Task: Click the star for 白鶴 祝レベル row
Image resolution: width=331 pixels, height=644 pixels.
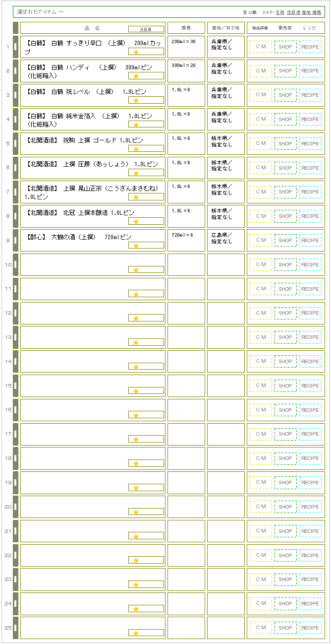Action: click(x=136, y=101)
